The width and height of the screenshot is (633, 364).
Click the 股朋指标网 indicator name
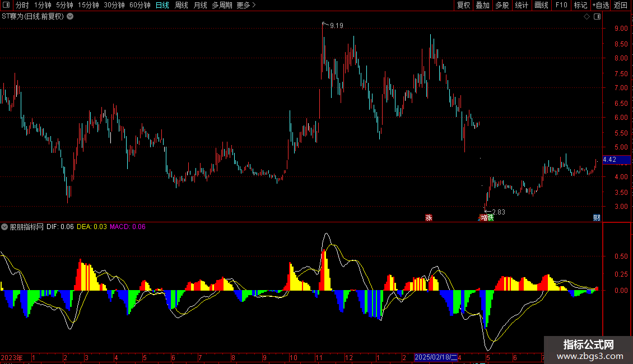(x=27, y=227)
